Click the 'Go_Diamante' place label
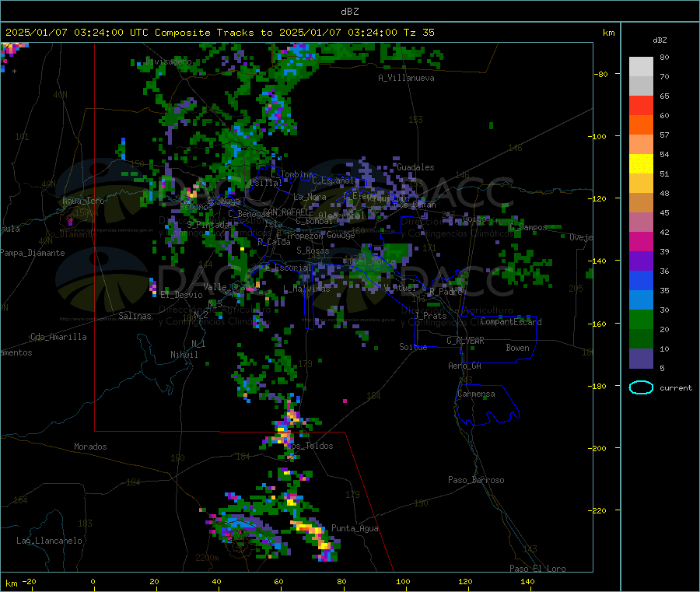 71,234
